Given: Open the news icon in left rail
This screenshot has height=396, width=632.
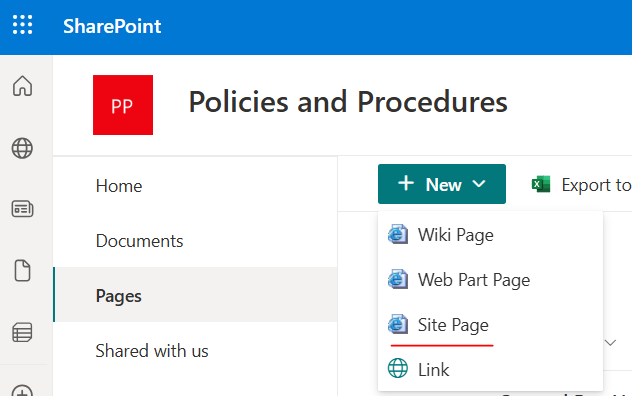Looking at the screenshot, I should [x=23, y=209].
